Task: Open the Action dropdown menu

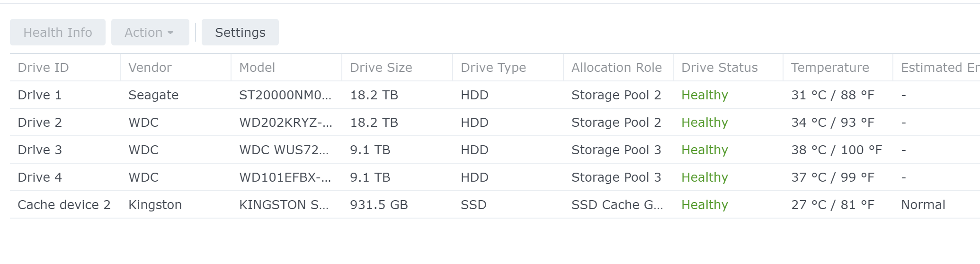Action: click(150, 33)
